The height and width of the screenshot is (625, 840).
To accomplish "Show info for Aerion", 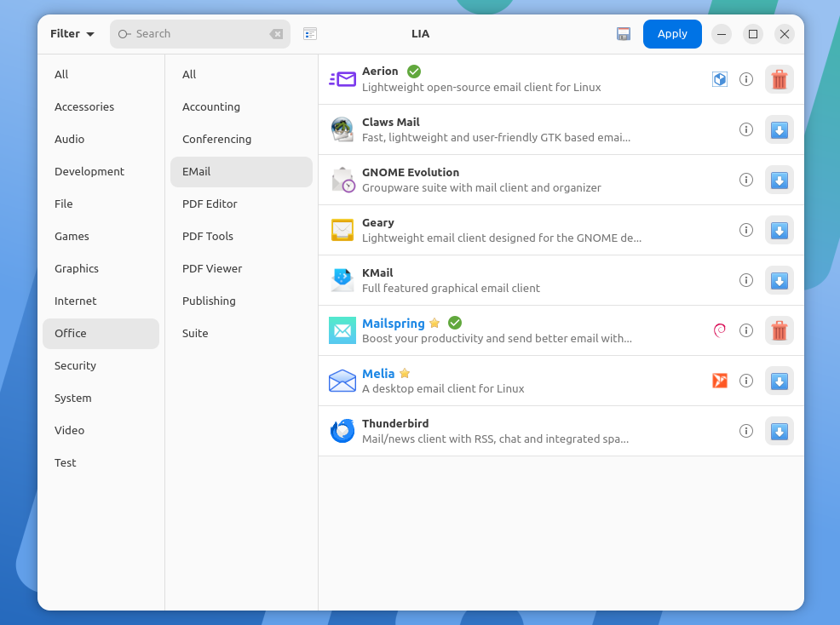I will [x=745, y=79].
